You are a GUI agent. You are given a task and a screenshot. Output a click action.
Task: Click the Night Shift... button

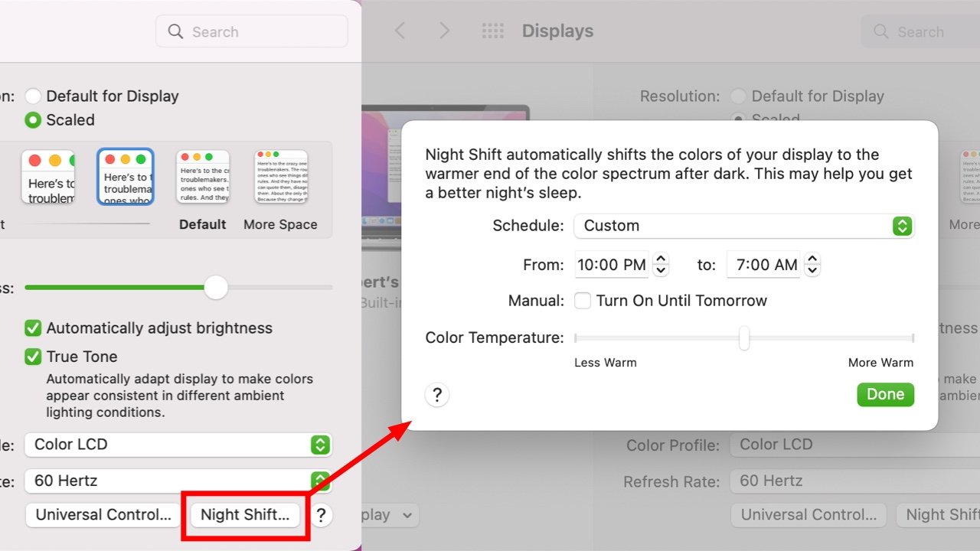pyautogui.click(x=245, y=515)
